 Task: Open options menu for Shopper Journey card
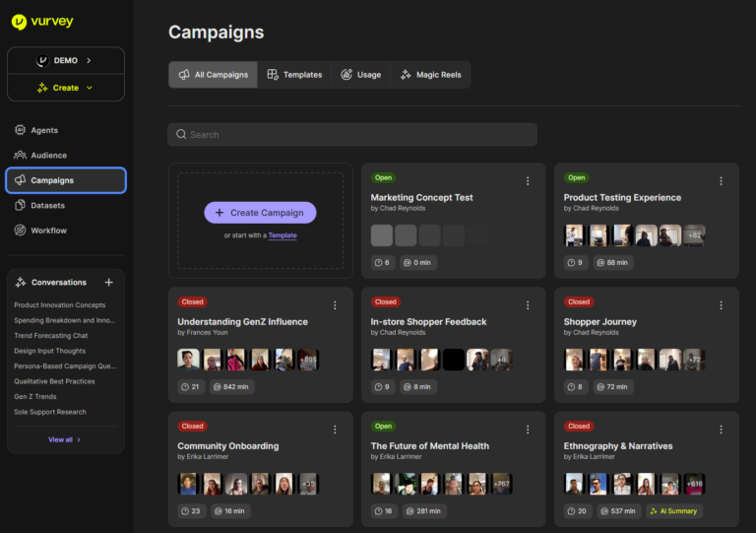721,305
